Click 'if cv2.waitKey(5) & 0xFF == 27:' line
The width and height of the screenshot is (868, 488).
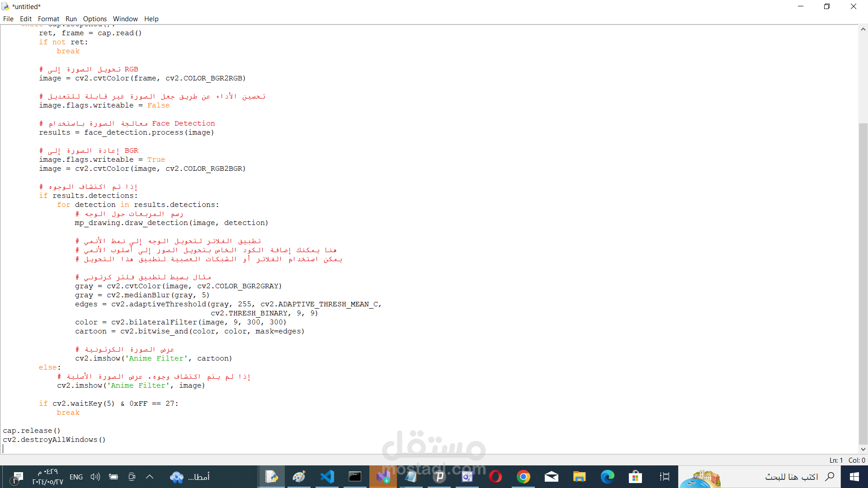[108, 404]
